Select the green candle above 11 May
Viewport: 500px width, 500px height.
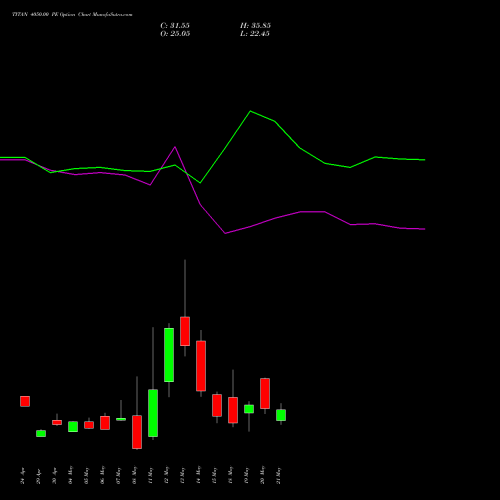(153, 413)
